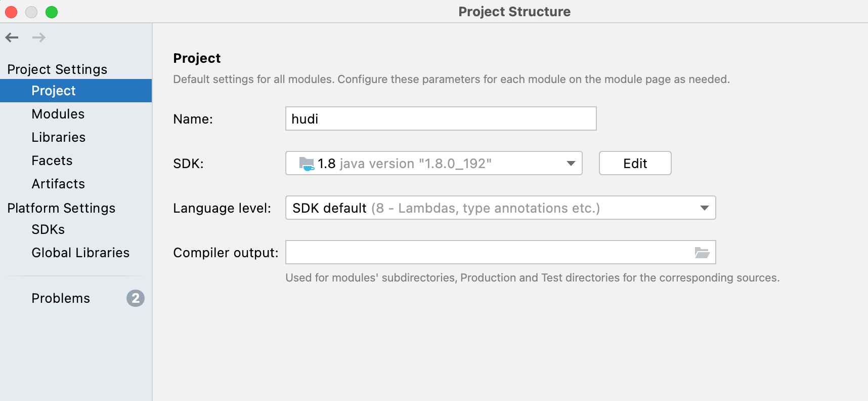Open SDKs under Platform Settings

[x=48, y=229]
